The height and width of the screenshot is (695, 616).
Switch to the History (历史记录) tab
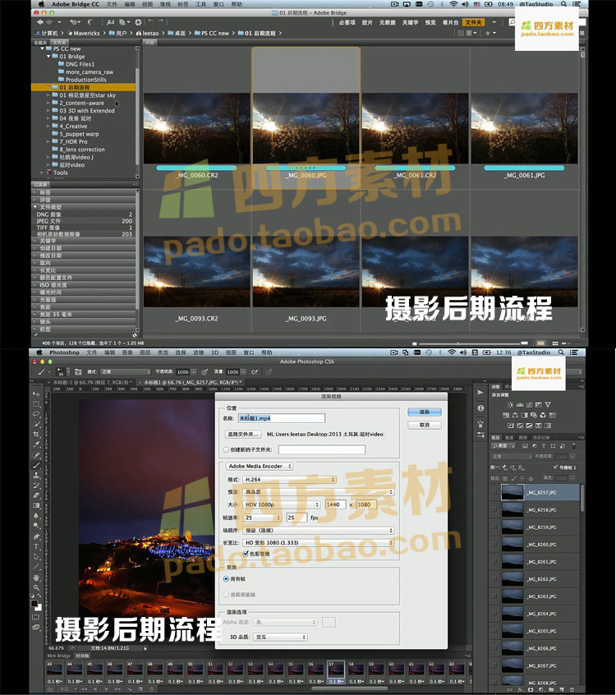tap(540, 438)
